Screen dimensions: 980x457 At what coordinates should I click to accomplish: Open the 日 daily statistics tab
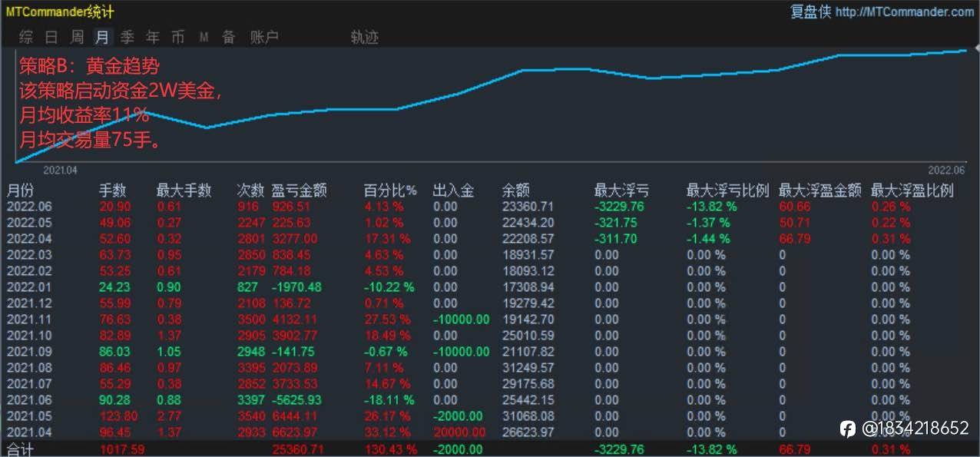[x=51, y=37]
